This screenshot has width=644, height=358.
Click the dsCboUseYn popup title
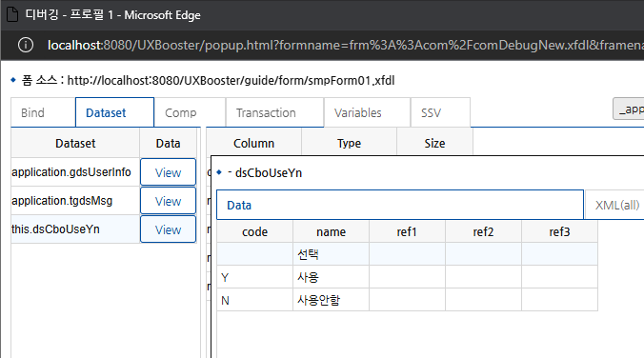[265, 173]
